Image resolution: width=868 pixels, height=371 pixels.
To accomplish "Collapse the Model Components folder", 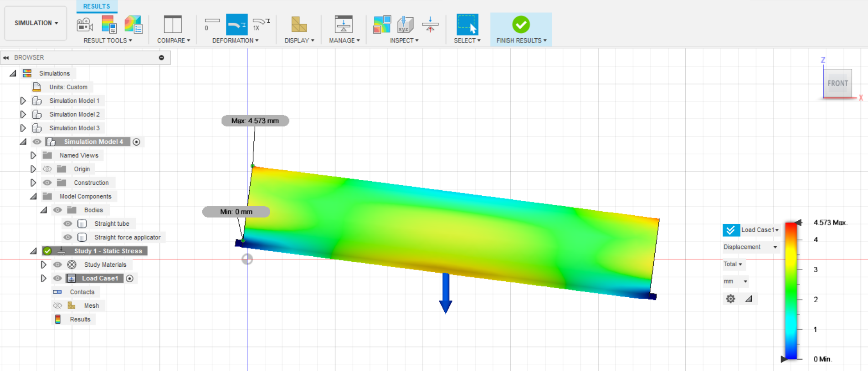I will pyautogui.click(x=33, y=196).
